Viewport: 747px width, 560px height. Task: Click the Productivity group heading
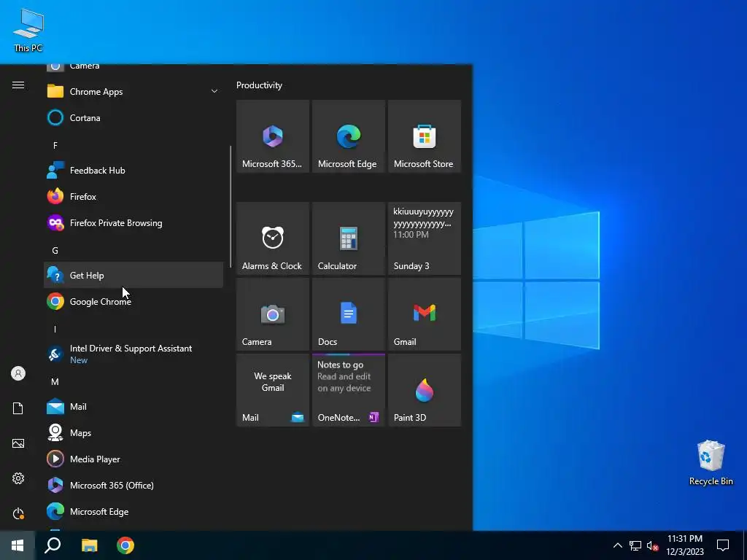pos(259,85)
